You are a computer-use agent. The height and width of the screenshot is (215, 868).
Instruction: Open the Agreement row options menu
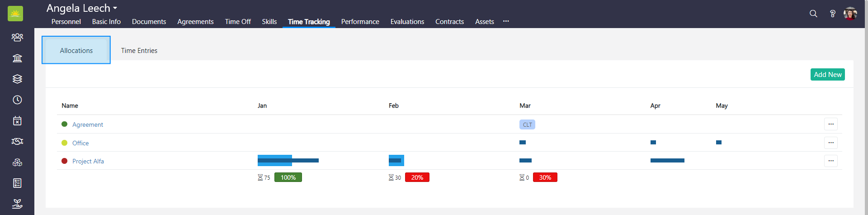tap(830, 124)
